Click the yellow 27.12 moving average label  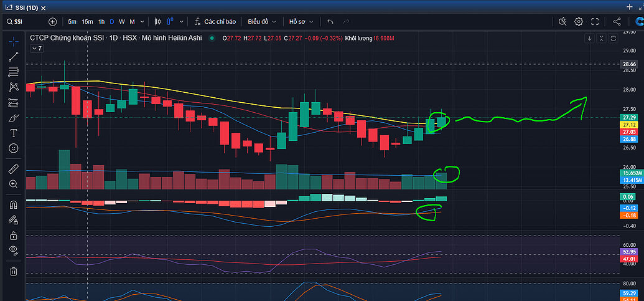(x=630, y=125)
